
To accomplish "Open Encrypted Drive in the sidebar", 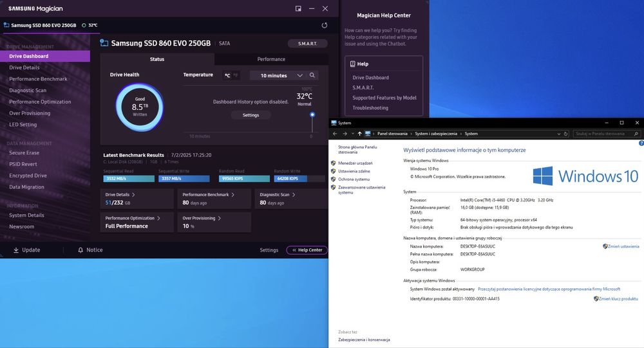I will coord(28,176).
